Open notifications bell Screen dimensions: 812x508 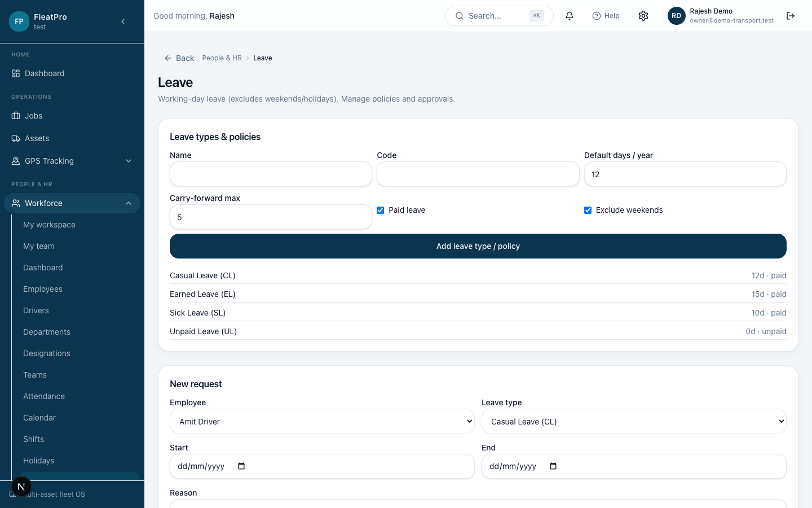[570, 16]
